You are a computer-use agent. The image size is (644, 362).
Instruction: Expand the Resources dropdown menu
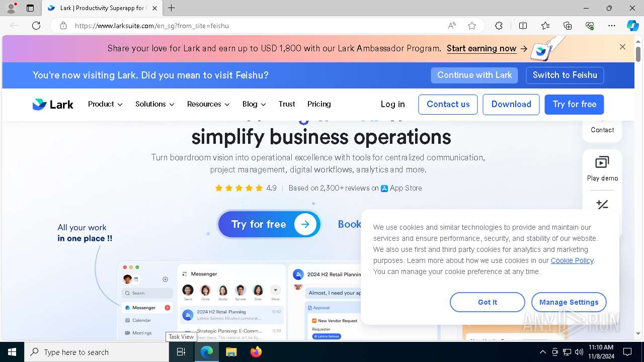(x=208, y=104)
